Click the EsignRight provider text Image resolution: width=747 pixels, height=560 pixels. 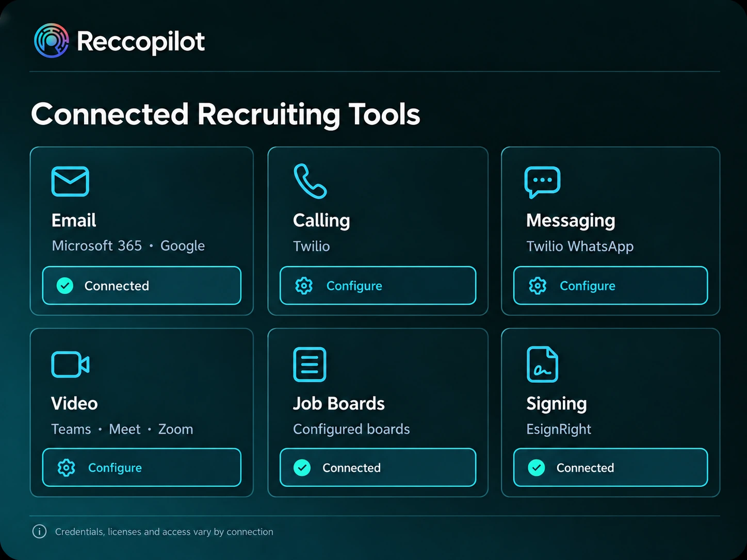point(559,429)
